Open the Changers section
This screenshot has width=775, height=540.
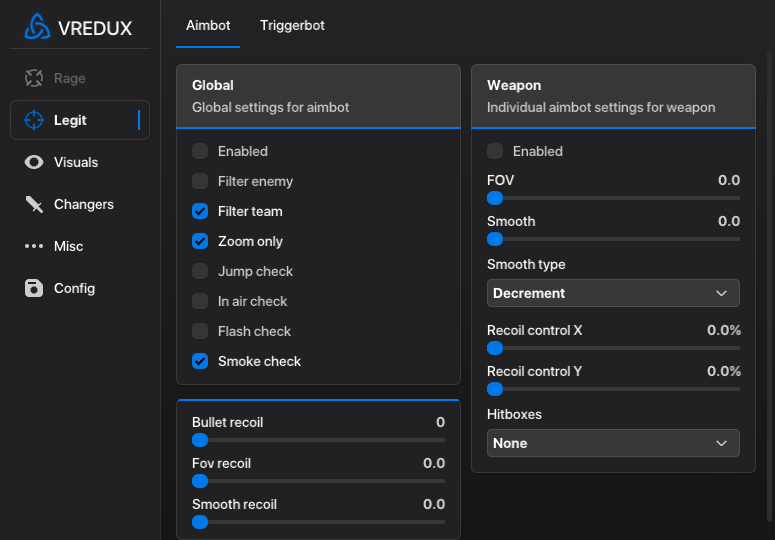point(80,204)
